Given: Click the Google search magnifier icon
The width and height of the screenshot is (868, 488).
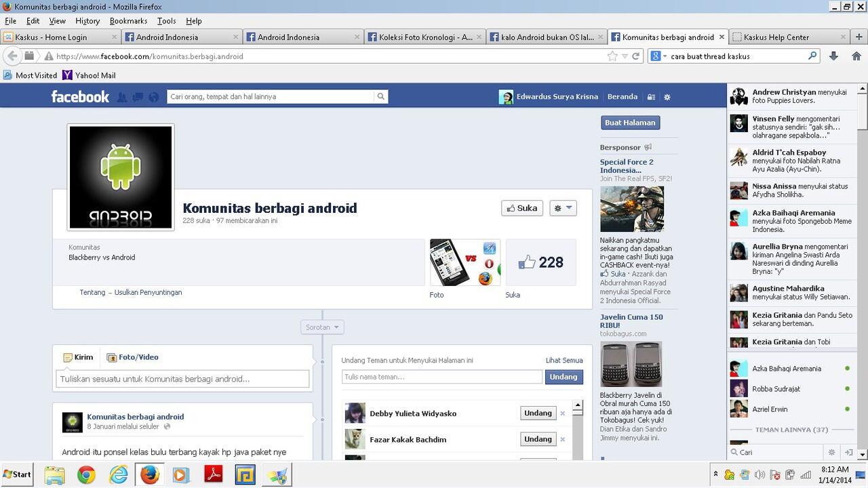Looking at the screenshot, I should [812, 56].
